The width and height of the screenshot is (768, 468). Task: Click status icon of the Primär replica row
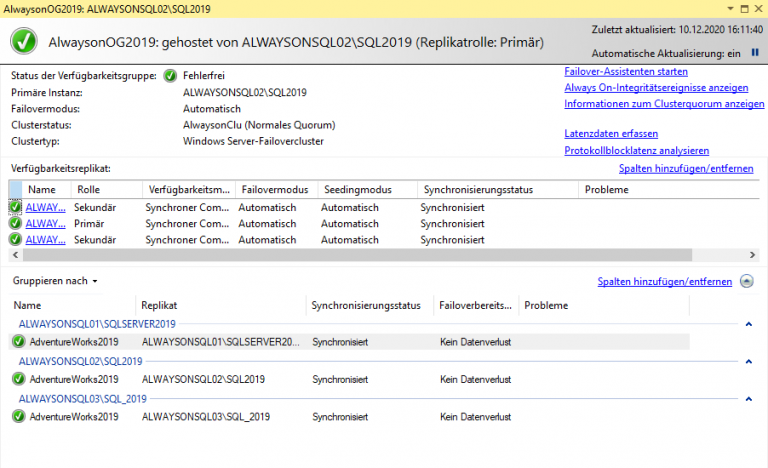[x=15, y=223]
